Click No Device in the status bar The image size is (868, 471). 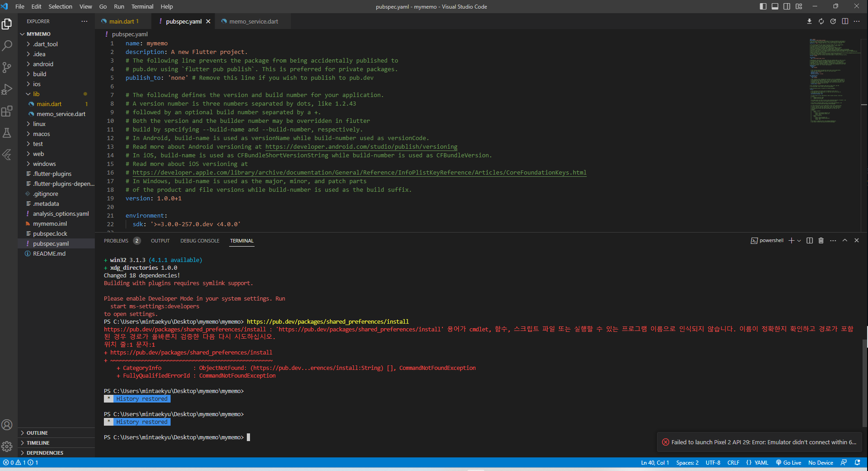coord(821,463)
